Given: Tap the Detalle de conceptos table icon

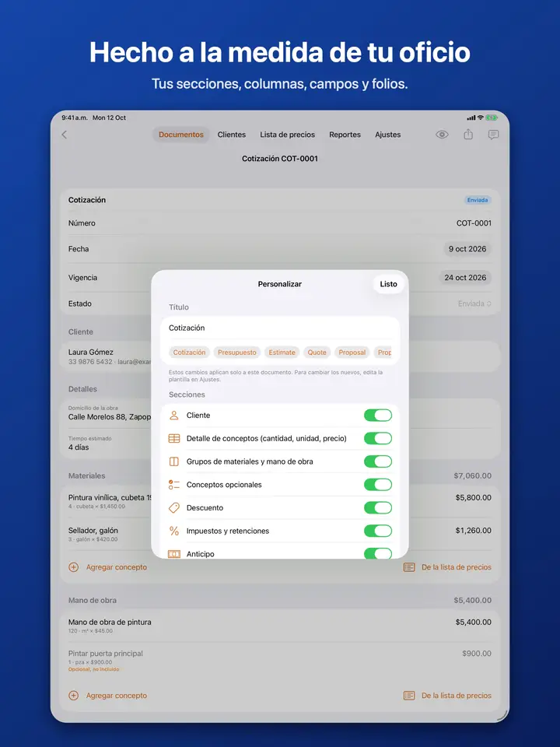Looking at the screenshot, I should click(174, 438).
